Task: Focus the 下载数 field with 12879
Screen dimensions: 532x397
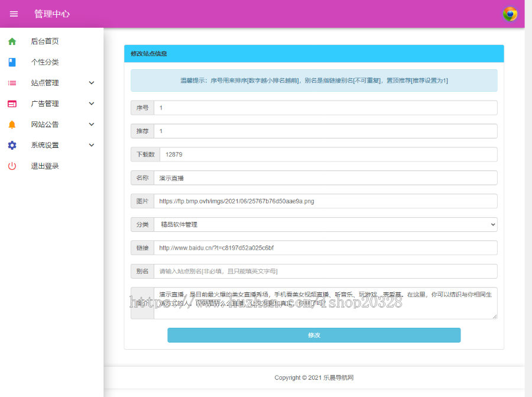Action: tap(329, 154)
